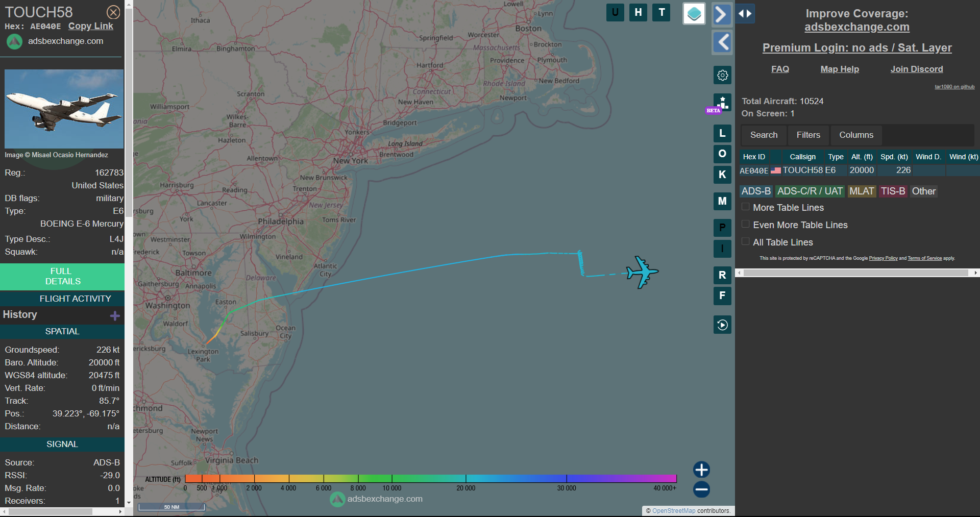Open the Columns tab
The width and height of the screenshot is (980, 517).
(856, 135)
